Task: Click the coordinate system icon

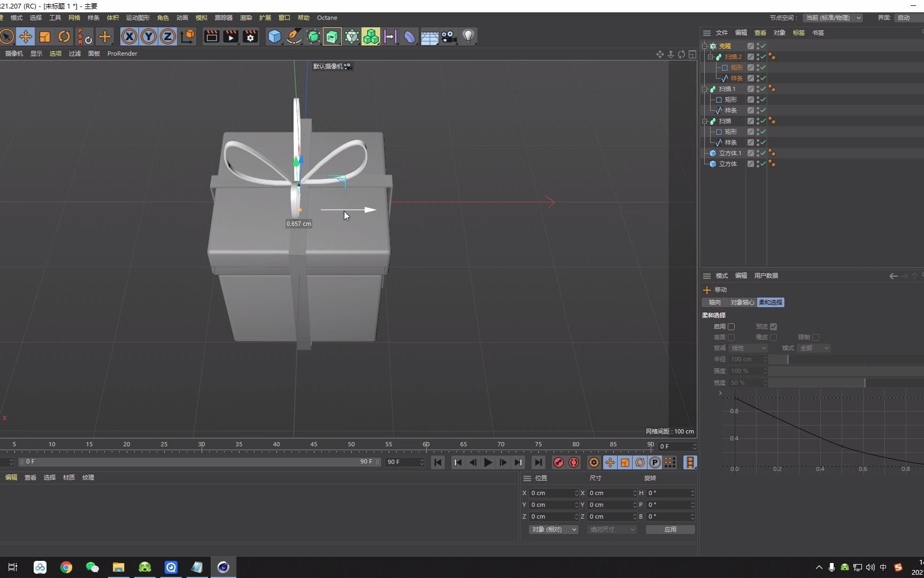Action: 188,36
